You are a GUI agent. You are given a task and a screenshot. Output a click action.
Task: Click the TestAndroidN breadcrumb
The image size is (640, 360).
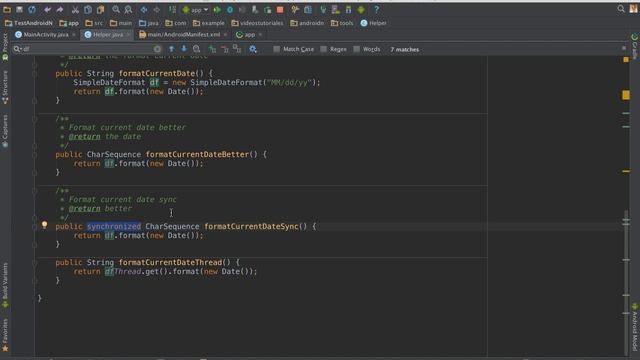(x=29, y=23)
